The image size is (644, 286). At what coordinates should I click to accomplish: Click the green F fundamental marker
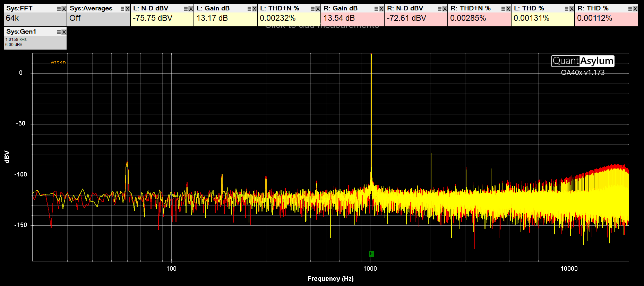[x=371, y=254]
